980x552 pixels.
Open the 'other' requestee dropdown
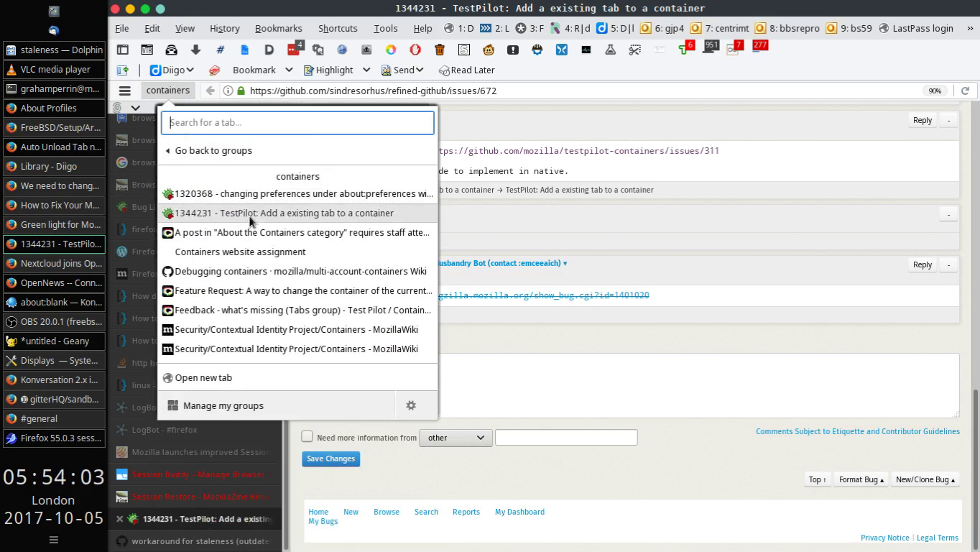pos(456,437)
